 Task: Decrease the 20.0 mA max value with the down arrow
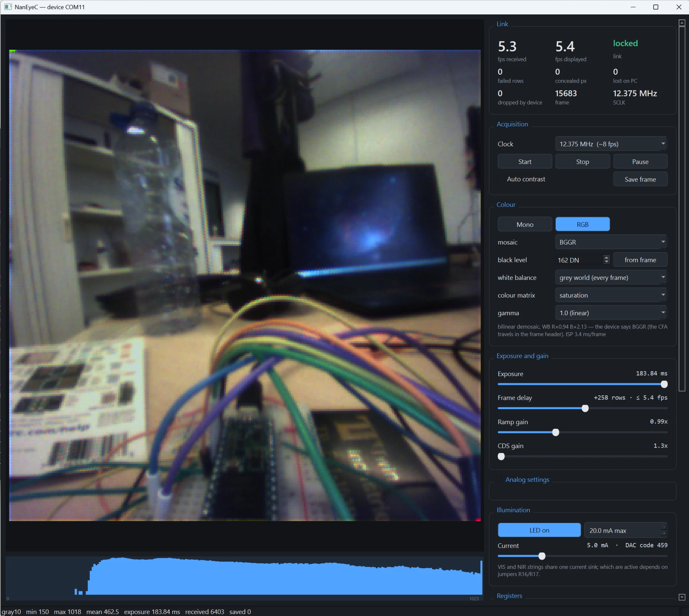click(664, 533)
